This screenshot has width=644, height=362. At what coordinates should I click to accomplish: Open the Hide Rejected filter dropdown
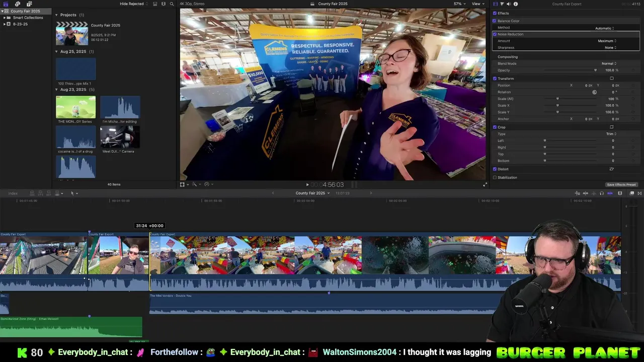(134, 4)
